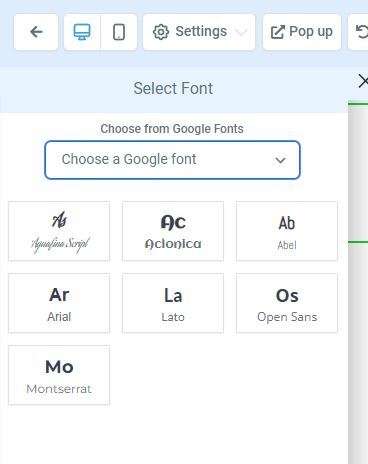Open the Settings dropdown menu

[199, 32]
